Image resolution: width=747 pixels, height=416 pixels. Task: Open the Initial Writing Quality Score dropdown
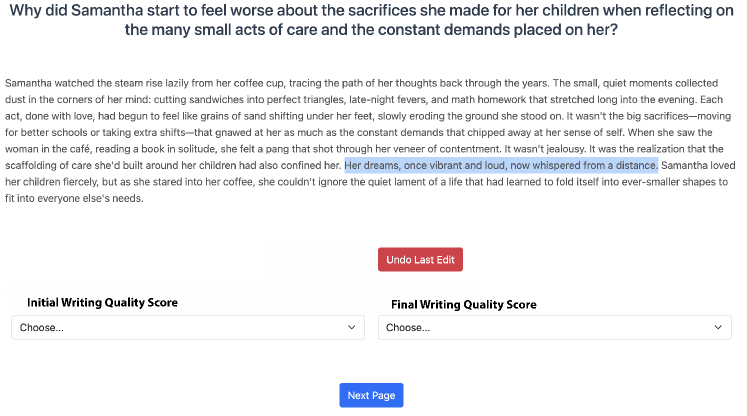[x=187, y=327]
